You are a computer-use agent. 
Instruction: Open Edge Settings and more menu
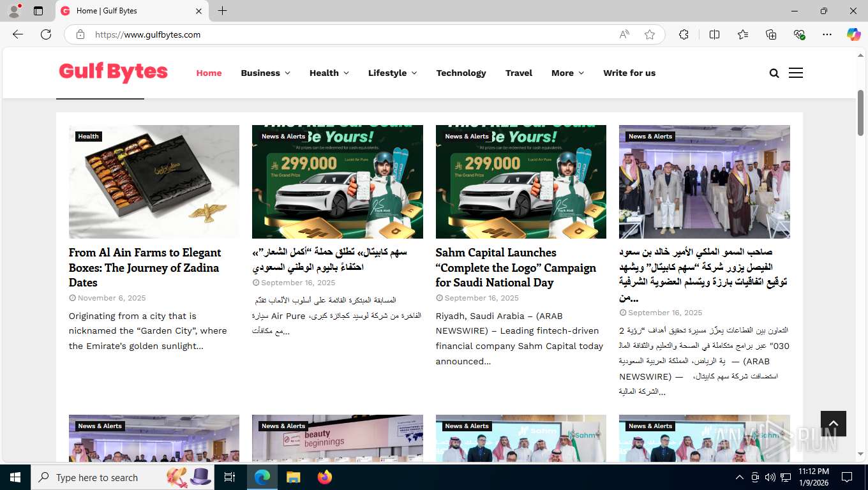click(827, 34)
